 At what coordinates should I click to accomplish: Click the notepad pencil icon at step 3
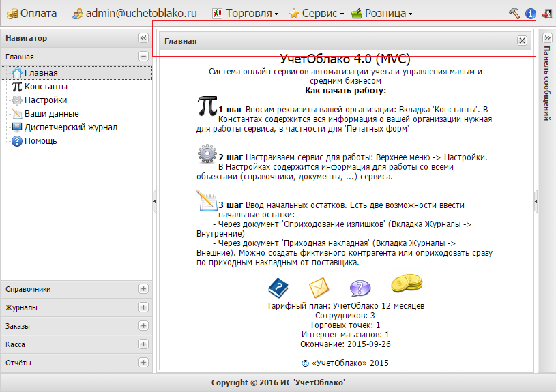pos(207,201)
